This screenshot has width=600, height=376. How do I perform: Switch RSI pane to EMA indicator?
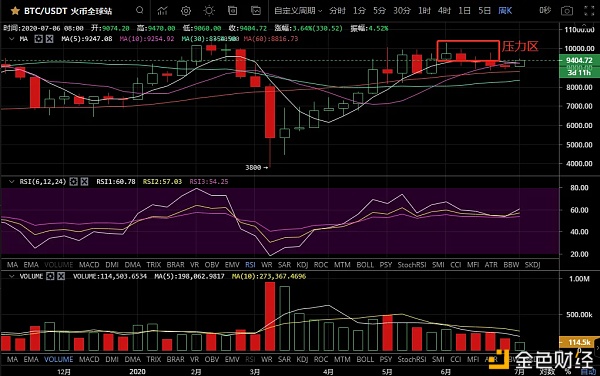click(31, 265)
